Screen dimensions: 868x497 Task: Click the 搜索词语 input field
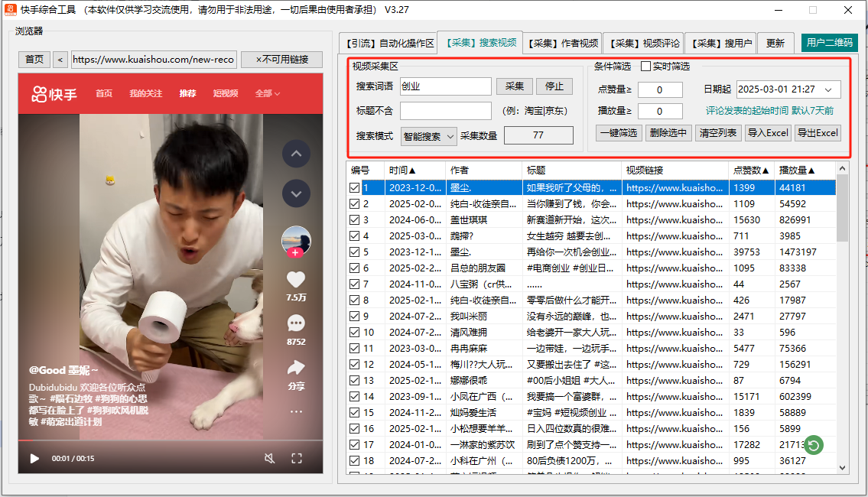tap(445, 86)
